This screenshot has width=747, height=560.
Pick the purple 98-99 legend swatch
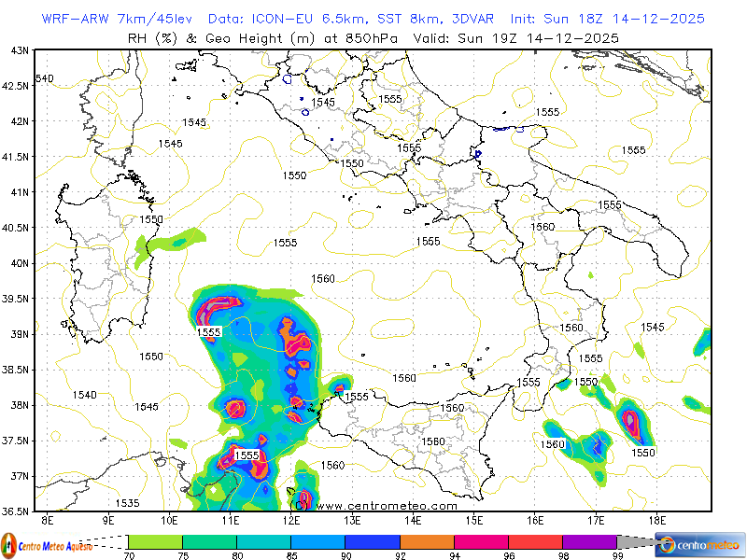point(589,541)
